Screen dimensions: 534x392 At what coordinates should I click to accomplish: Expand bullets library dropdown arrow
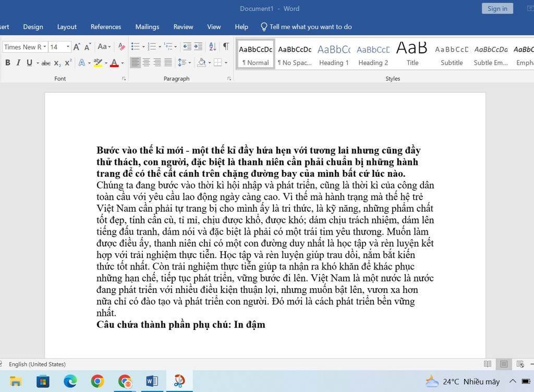coord(143,46)
